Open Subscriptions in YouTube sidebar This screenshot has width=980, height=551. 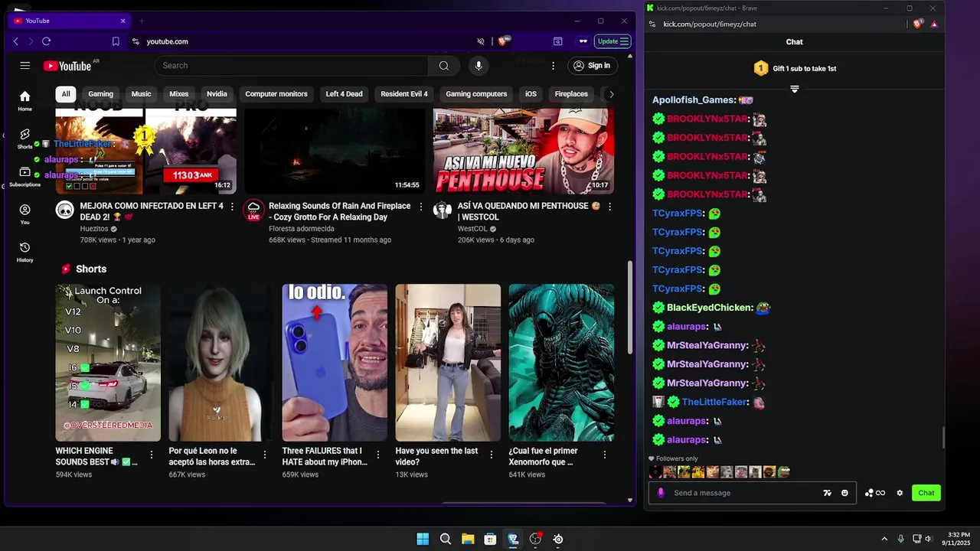25,177
